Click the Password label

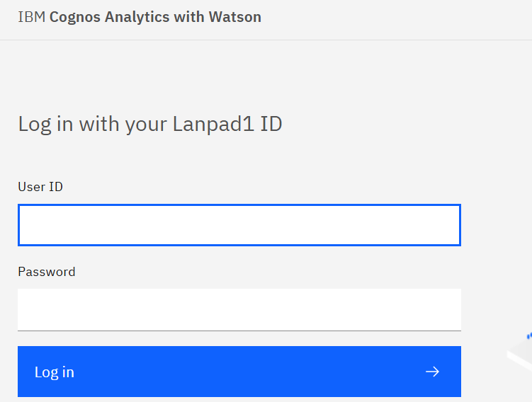[x=47, y=272]
